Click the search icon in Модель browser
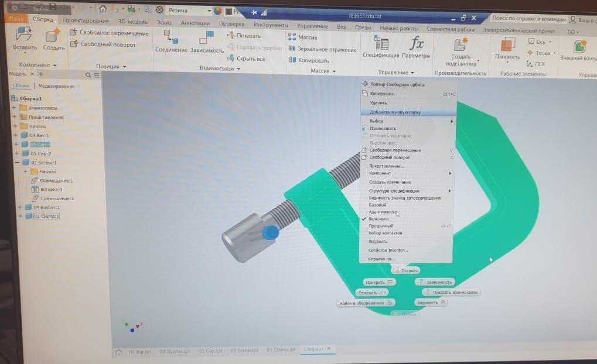 click(x=88, y=75)
